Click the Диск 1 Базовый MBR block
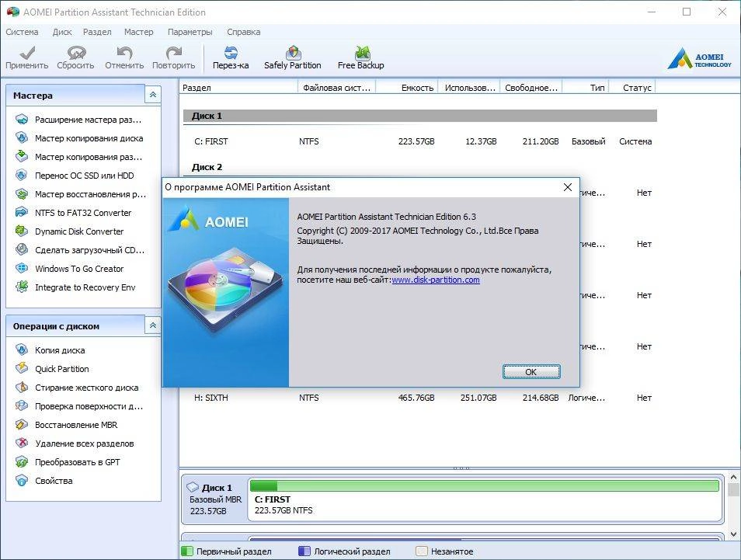Screen dimensions: 741x560 tap(215, 499)
